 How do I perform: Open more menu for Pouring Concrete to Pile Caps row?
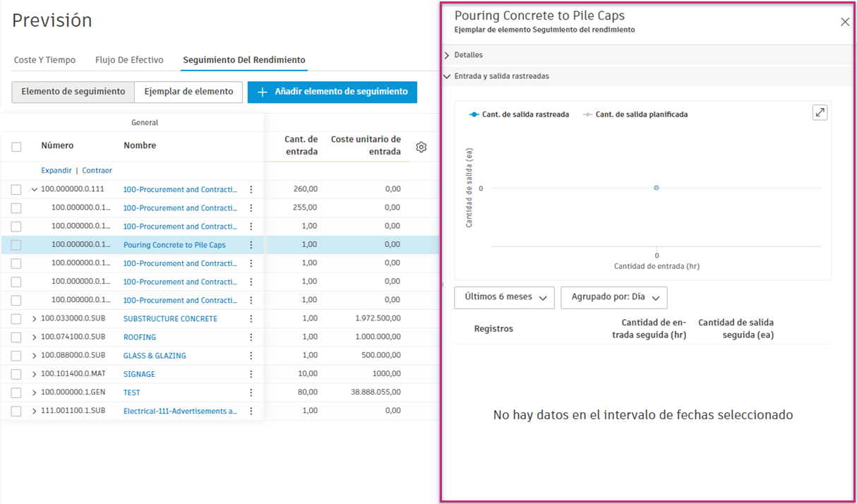coord(251,245)
